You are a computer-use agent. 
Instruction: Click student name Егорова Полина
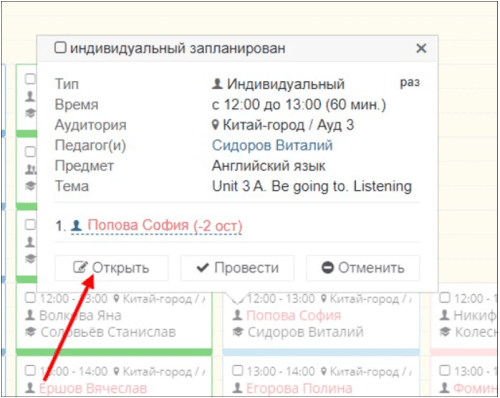click(299, 388)
